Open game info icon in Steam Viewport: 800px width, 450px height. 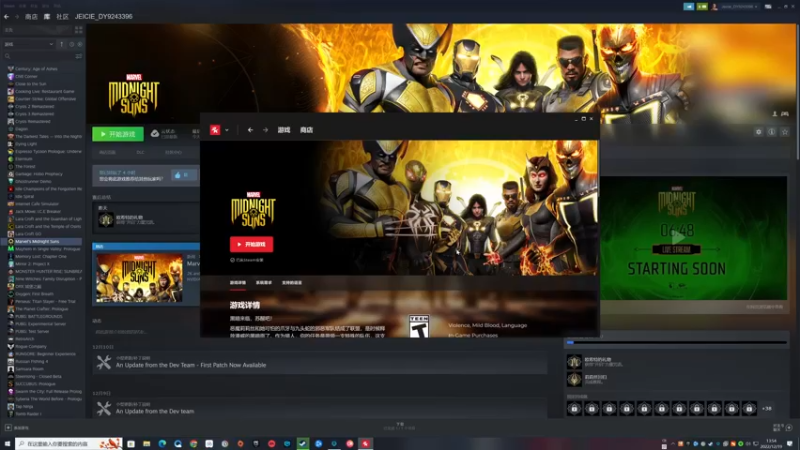coord(772,132)
